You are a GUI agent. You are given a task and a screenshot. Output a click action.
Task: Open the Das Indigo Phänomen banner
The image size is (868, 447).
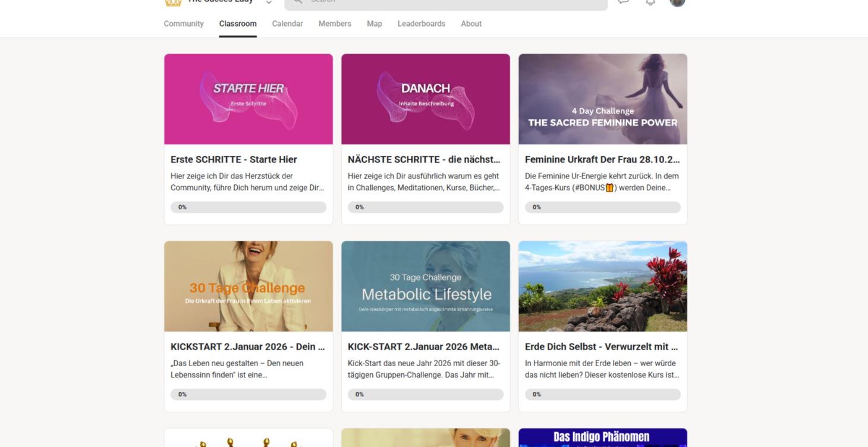[603, 437]
